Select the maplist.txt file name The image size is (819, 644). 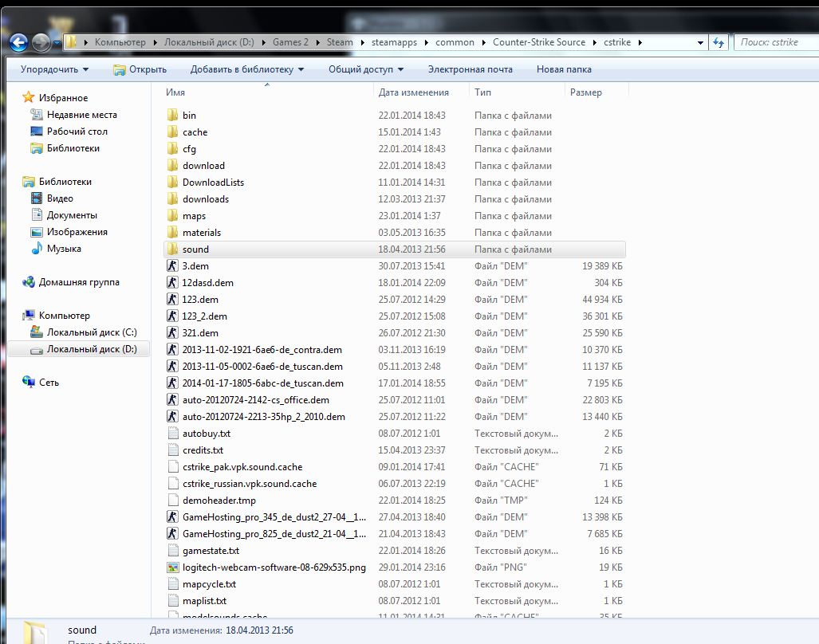204,601
